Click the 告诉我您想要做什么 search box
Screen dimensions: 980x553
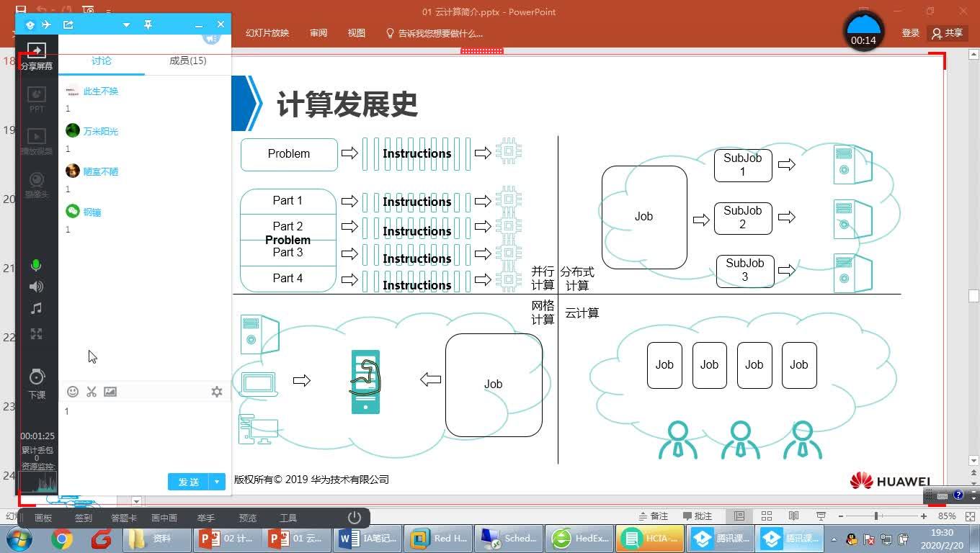[435, 33]
